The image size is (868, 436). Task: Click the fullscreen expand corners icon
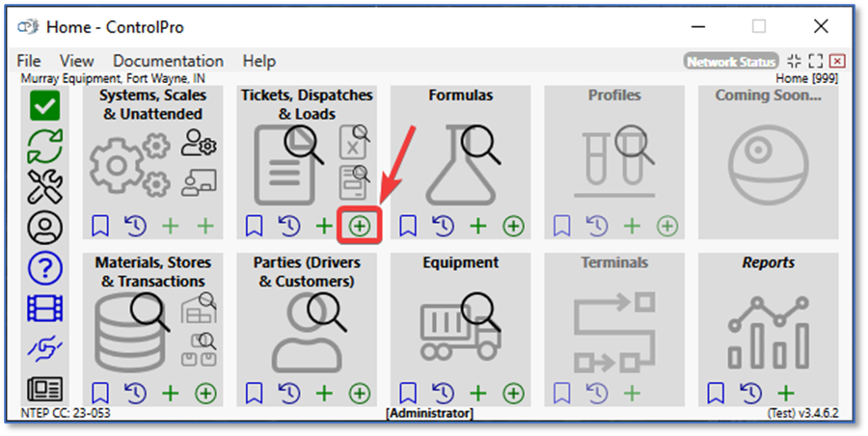tap(816, 62)
